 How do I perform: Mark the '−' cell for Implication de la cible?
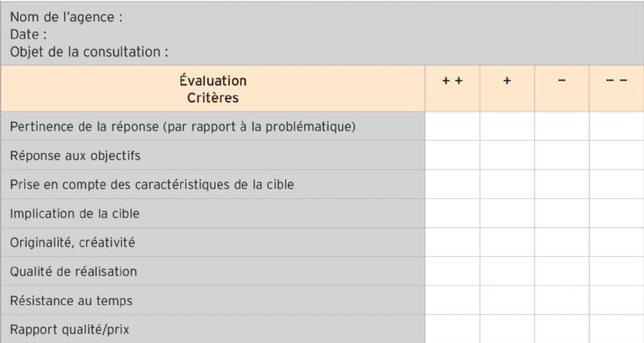pyautogui.click(x=562, y=213)
